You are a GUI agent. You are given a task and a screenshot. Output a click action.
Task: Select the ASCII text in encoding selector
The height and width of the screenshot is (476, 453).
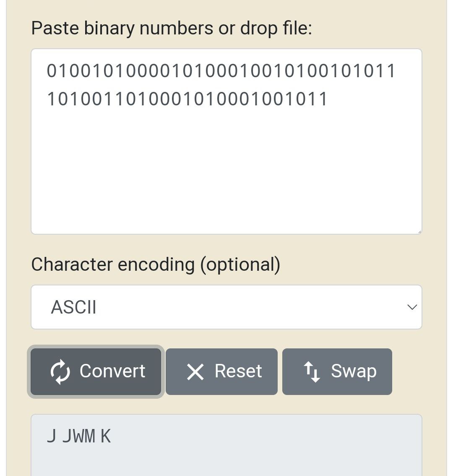click(74, 307)
